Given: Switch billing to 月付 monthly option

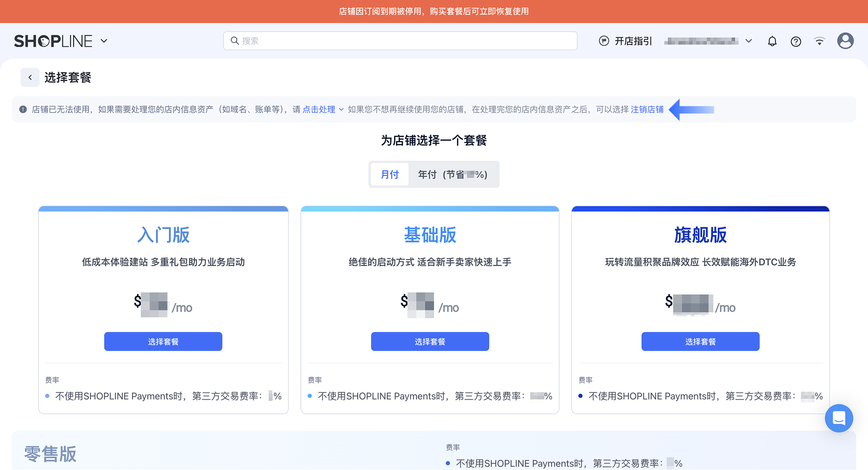Looking at the screenshot, I should 389,174.
